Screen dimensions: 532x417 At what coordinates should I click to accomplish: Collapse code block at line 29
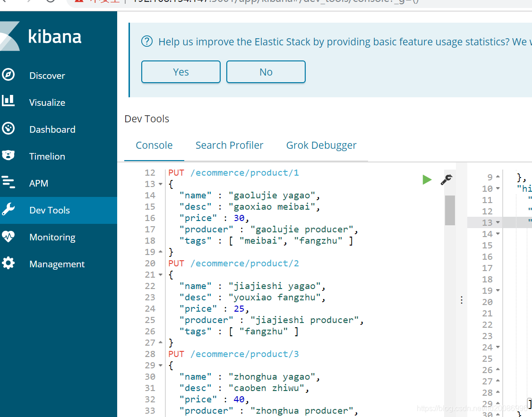(161, 366)
